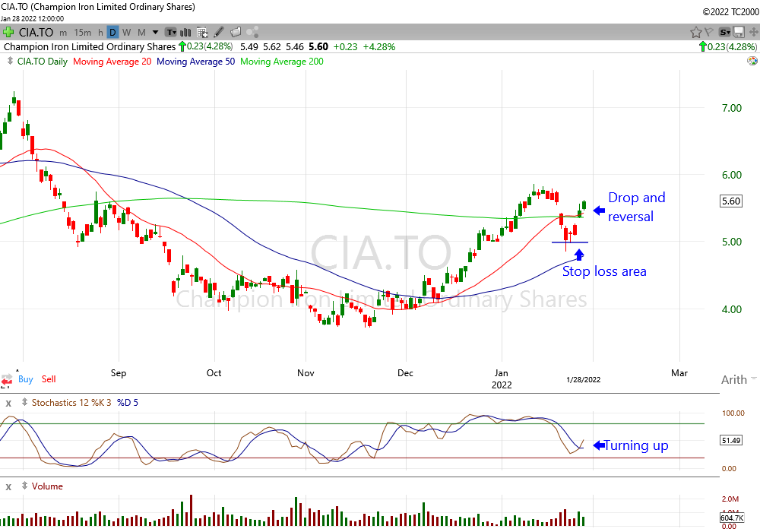
Task: Click the 604.7K volume value label
Action: [x=732, y=518]
